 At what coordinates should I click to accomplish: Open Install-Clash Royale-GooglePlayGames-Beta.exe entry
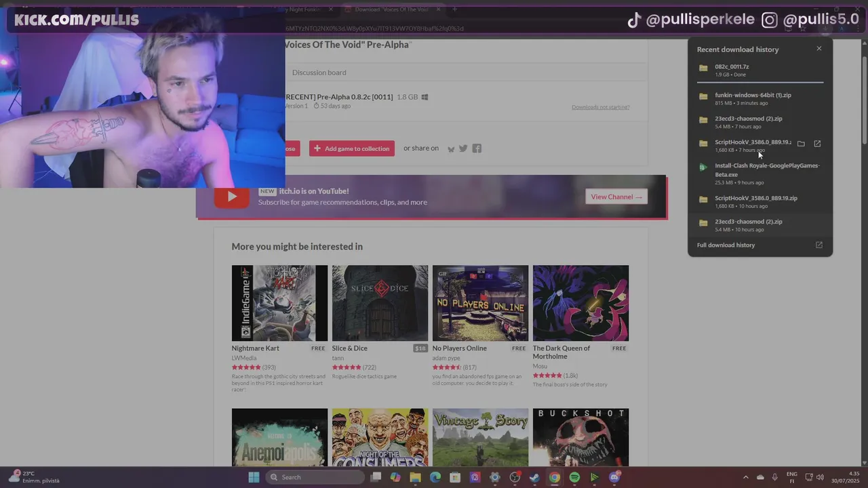[760, 174]
